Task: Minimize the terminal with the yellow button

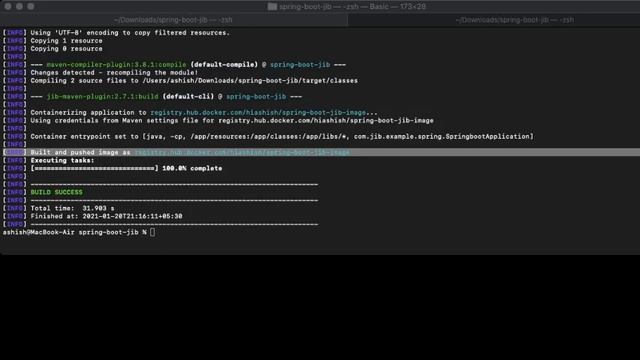Action: click(x=19, y=7)
